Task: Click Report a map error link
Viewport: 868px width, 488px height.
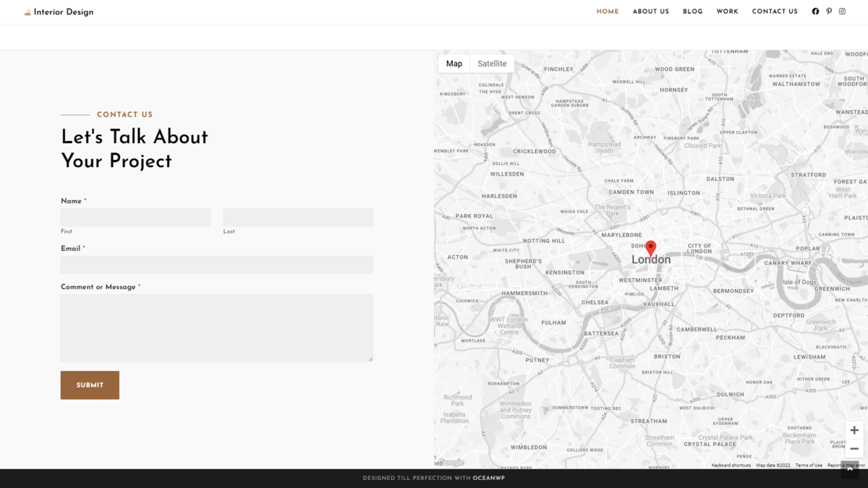Action: [x=846, y=466]
